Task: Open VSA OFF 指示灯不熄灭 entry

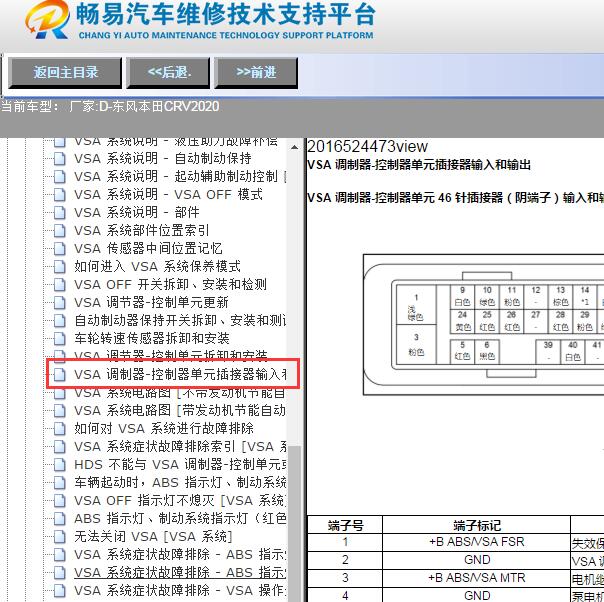Action: click(x=180, y=500)
